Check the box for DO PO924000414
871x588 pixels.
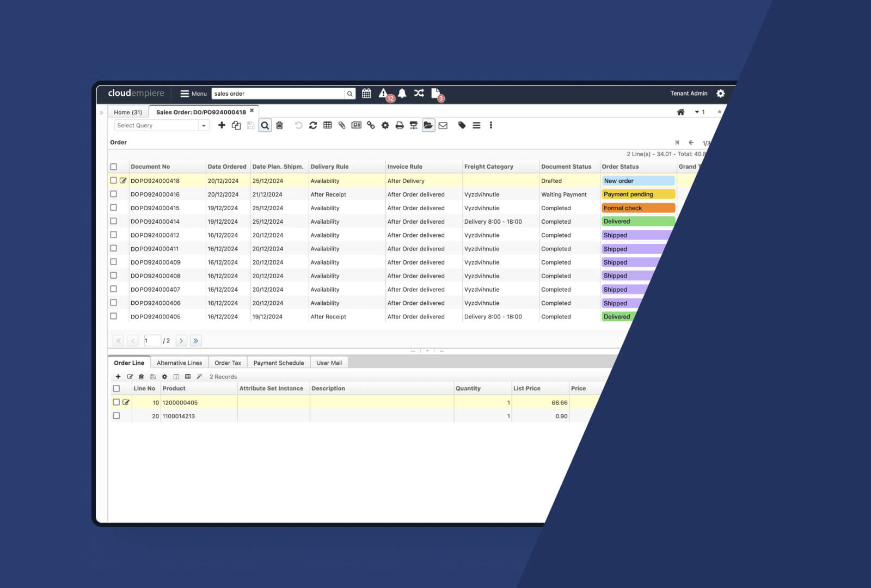(114, 221)
